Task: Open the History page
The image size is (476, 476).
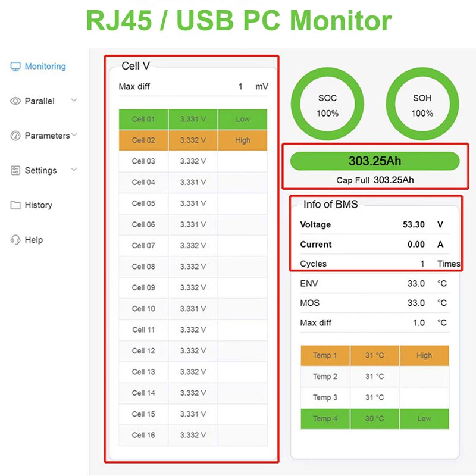Action: tap(38, 205)
